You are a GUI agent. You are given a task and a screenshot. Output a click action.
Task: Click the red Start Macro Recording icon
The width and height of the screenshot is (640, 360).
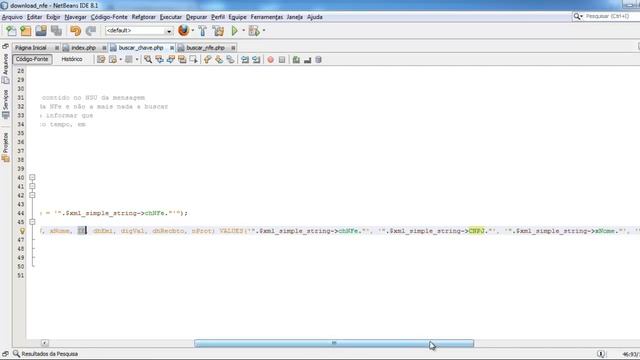tap(271, 60)
